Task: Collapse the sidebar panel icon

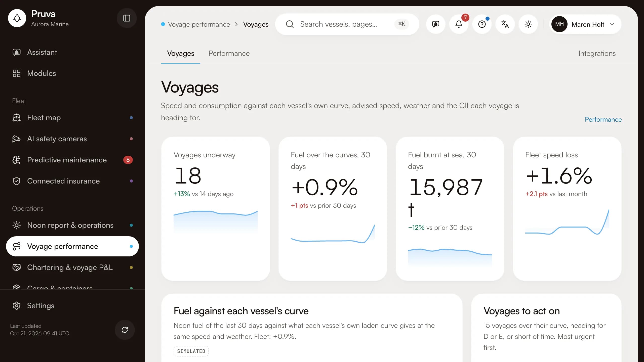Action: point(127,18)
